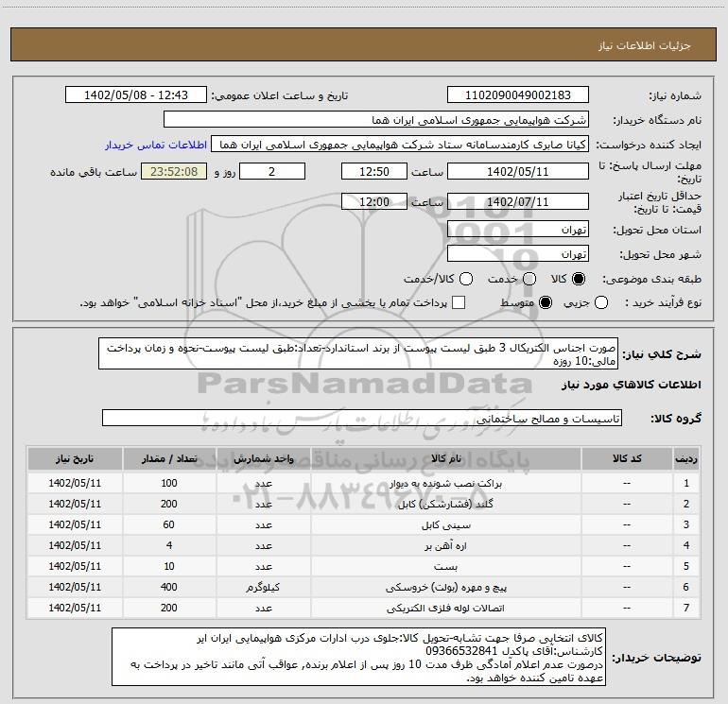Toggle the اسناد خزانه اسلامی payment checkbox
Image resolution: width=728 pixels, height=704 pixels.
click(459, 302)
